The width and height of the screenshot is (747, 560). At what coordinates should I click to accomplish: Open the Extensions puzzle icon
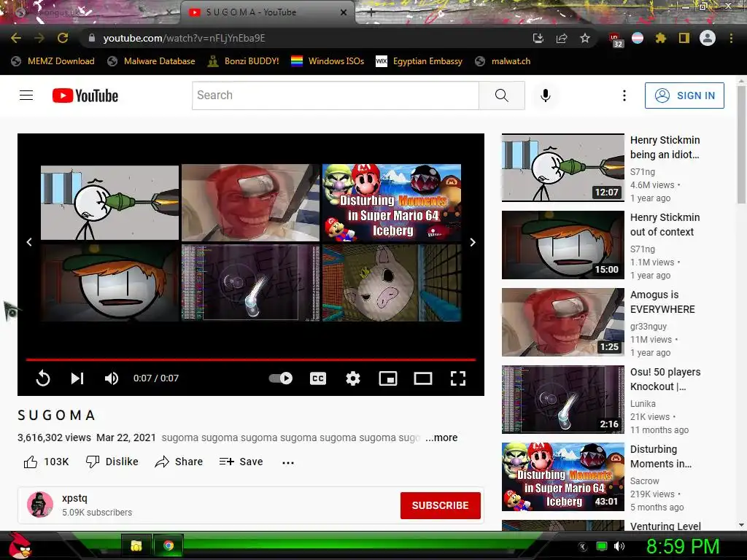(660, 38)
